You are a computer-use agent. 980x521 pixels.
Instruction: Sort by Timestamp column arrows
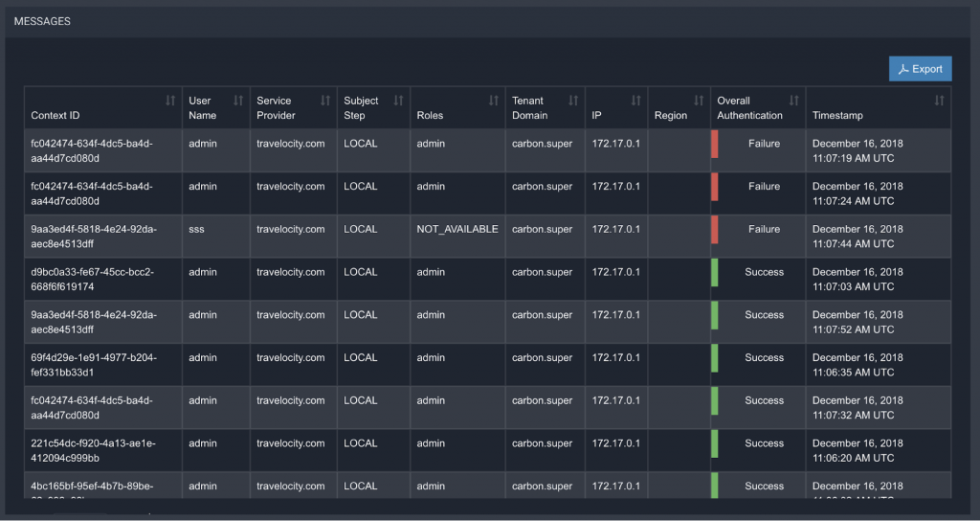click(939, 101)
